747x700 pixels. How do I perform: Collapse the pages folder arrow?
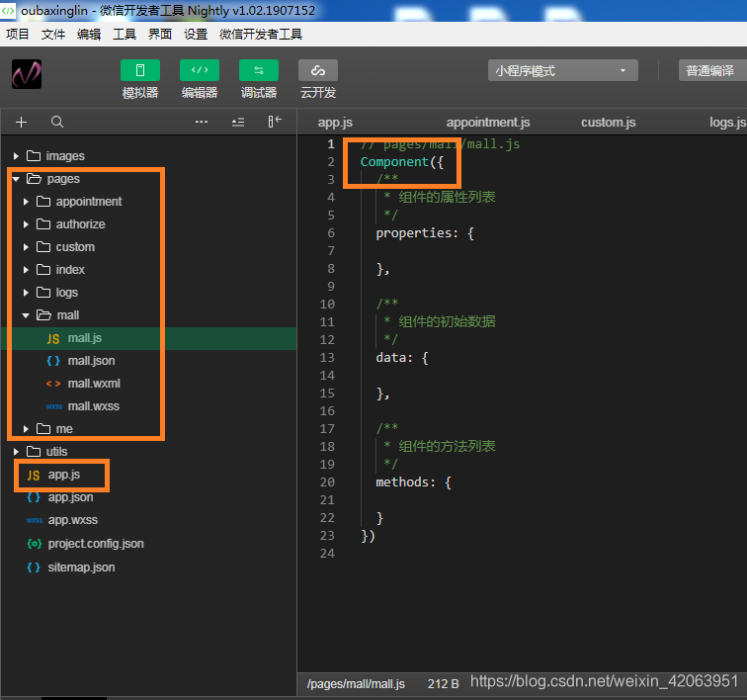click(16, 179)
